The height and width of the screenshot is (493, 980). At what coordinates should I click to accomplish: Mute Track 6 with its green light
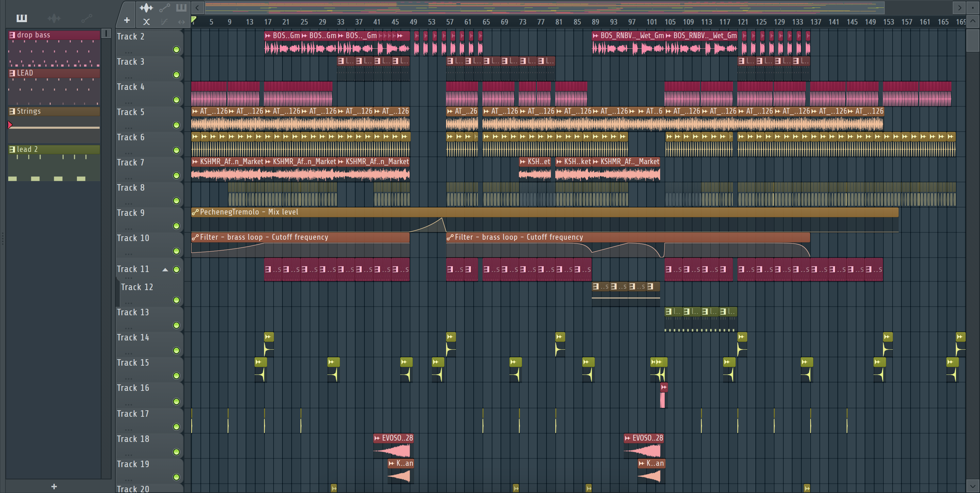176,150
